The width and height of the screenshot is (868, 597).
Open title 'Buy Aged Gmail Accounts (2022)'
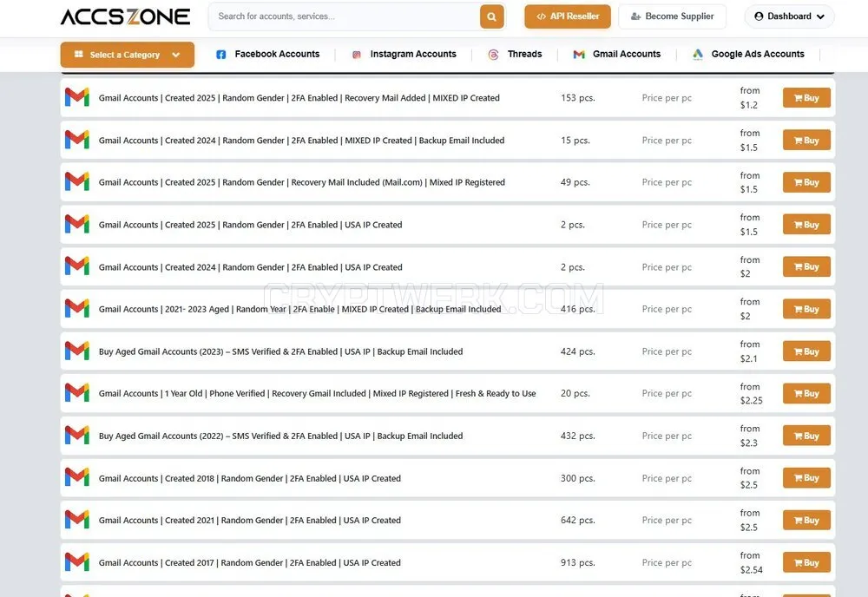(280, 436)
